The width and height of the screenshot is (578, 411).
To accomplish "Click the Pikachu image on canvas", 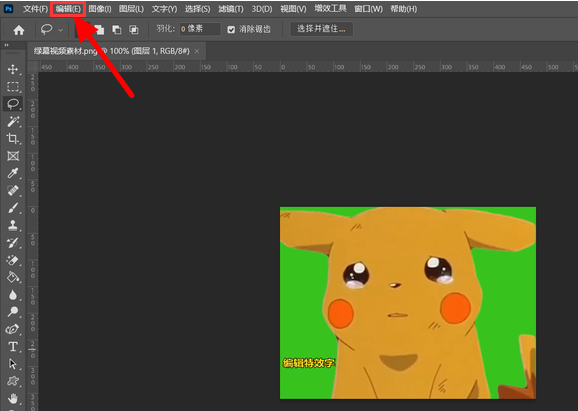I will pyautogui.click(x=408, y=303).
